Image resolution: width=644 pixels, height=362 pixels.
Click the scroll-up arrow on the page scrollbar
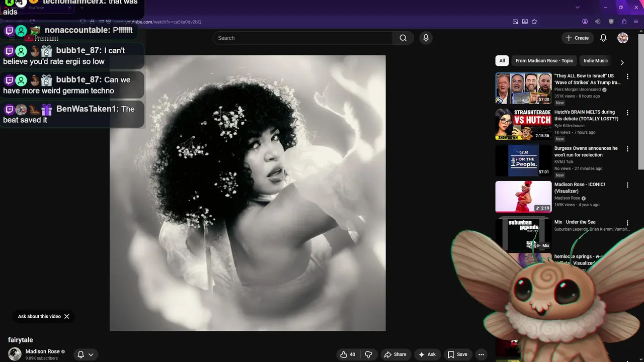click(641, 32)
